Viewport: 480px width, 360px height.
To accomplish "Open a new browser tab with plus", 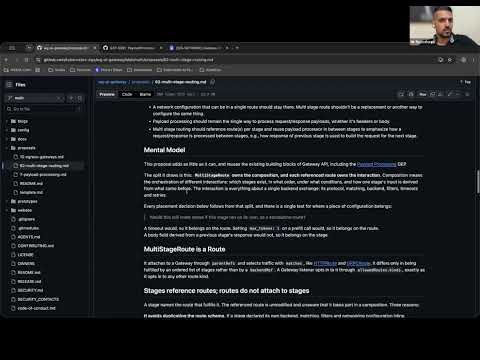I will pos(237,48).
